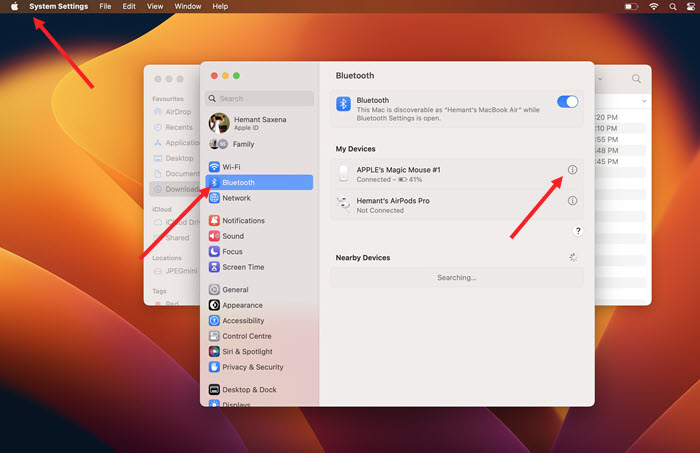Screen dimensions: 700x453
Task: Open Bluetooth help question mark button
Action: pos(578,231)
